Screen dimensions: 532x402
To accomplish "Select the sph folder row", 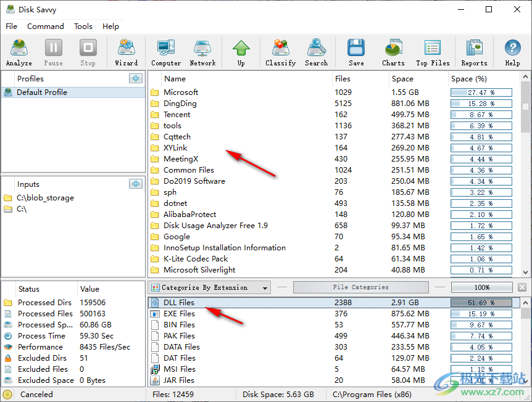I will click(x=334, y=192).
